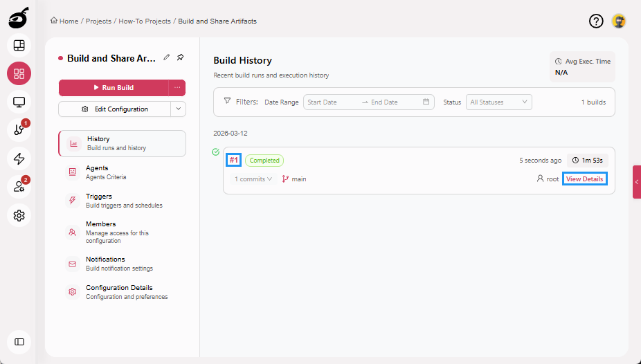The image size is (641, 364).
Task: Click the 1 builds count text
Action: coord(593,102)
